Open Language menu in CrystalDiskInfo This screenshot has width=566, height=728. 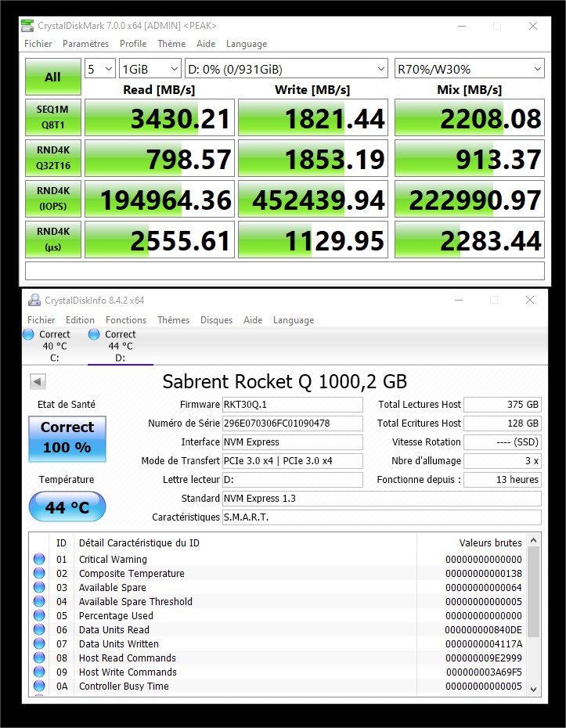pyautogui.click(x=294, y=320)
